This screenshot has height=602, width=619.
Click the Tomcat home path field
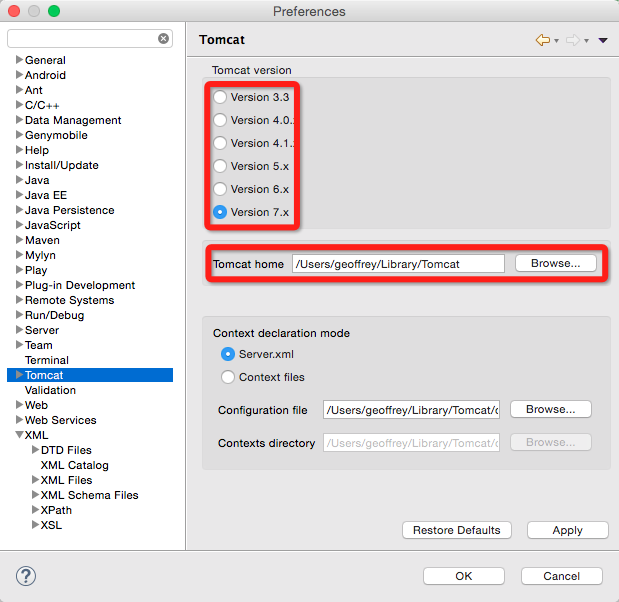[398, 264]
